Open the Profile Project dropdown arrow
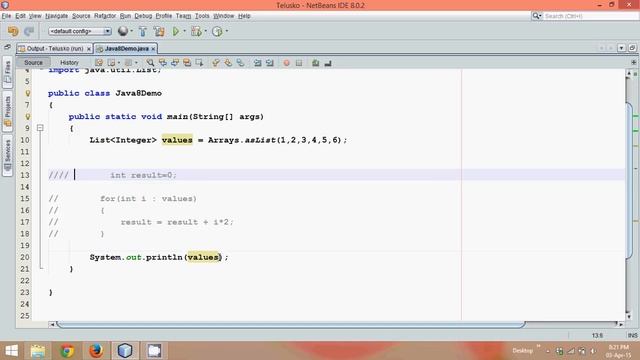This screenshot has width=640, height=360. (x=227, y=31)
